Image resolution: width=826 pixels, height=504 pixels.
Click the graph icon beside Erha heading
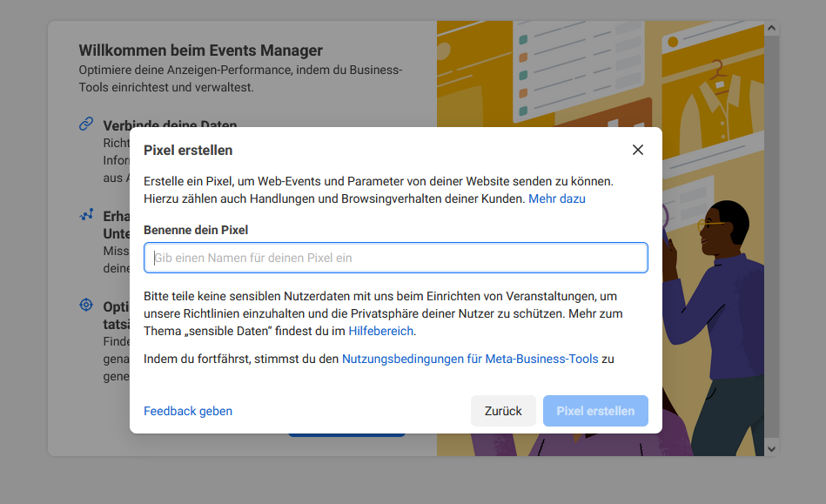tap(86, 215)
